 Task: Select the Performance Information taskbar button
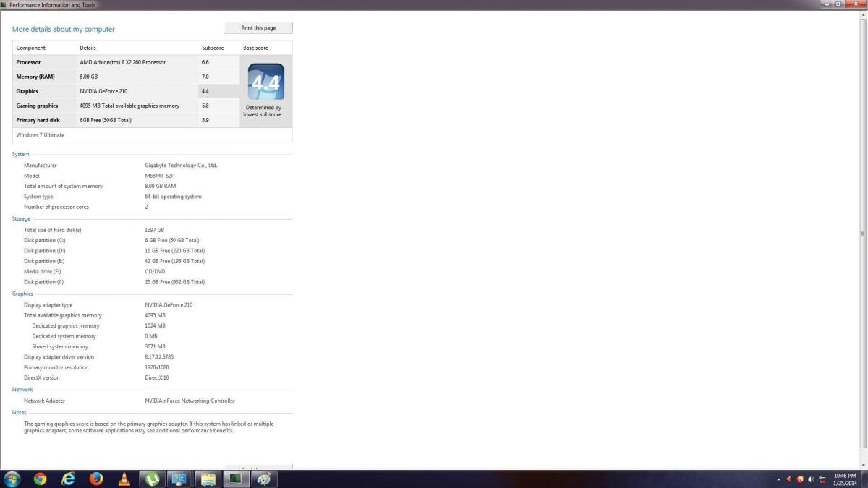pyautogui.click(x=236, y=479)
